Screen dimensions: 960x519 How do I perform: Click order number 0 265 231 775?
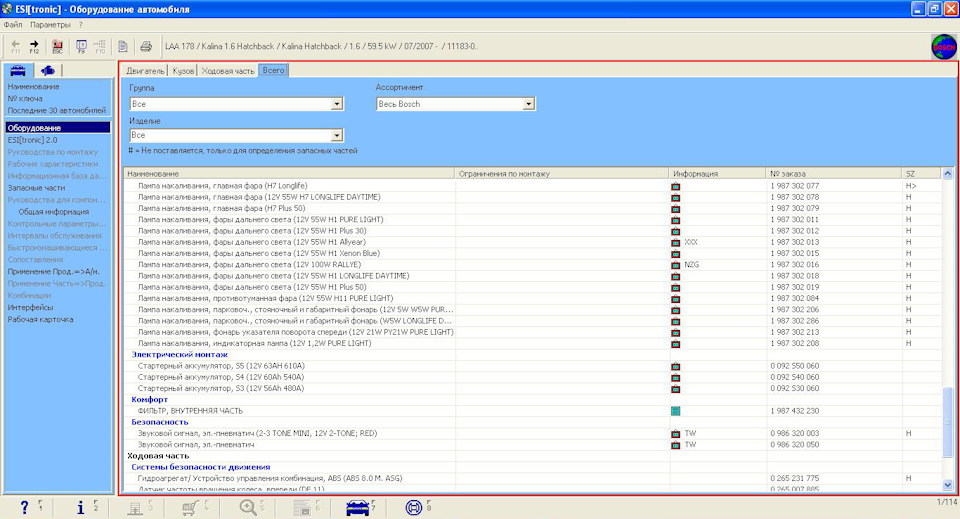[795, 479]
